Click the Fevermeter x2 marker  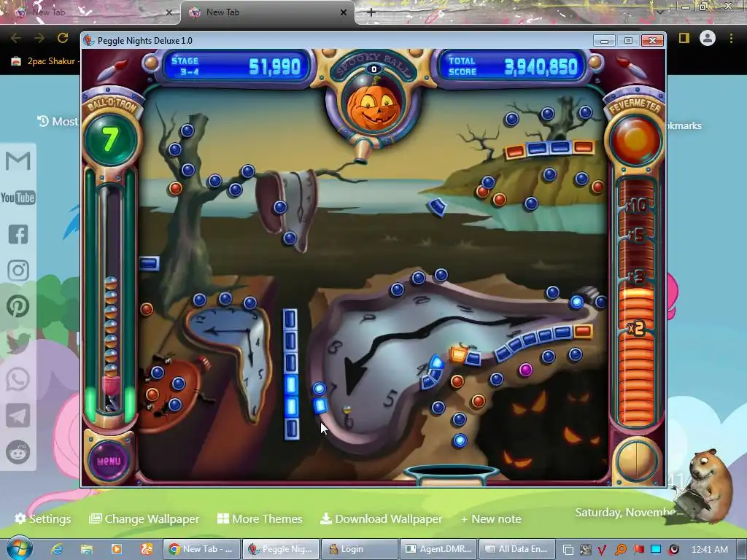636,328
